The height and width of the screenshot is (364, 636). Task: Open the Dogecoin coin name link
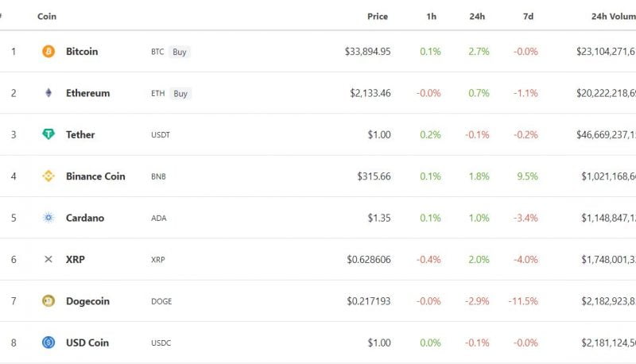click(87, 301)
